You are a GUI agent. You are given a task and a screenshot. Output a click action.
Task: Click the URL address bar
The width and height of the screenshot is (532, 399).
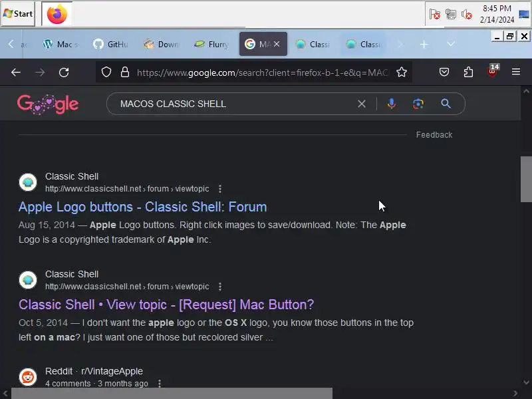pos(262,72)
